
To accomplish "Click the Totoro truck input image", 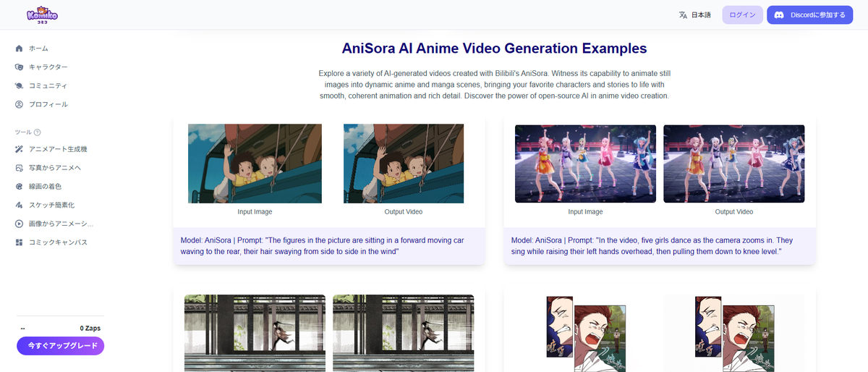I will (x=255, y=164).
